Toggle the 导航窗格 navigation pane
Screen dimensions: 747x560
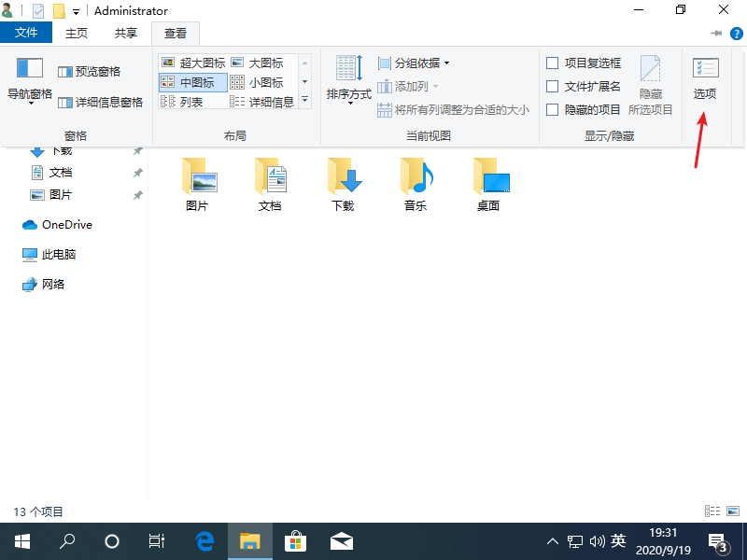point(28,79)
